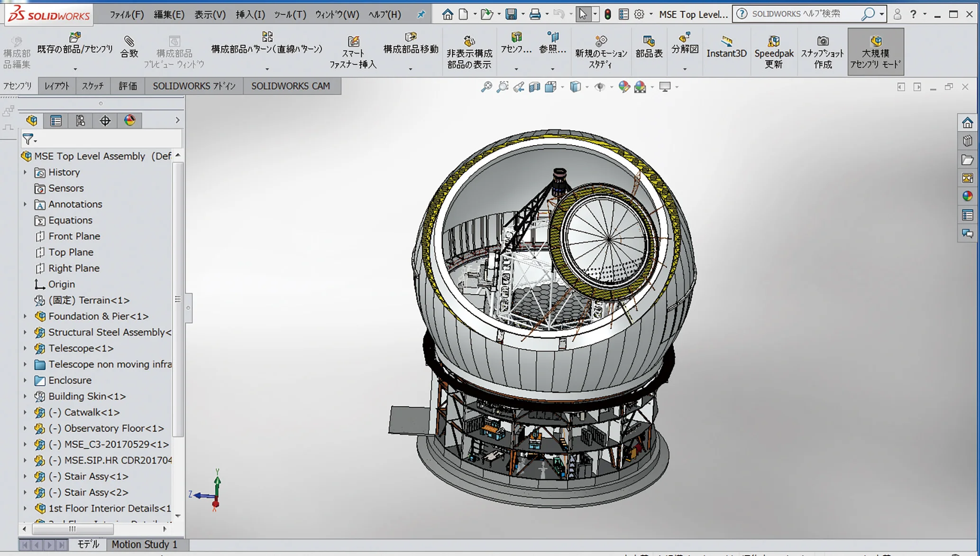Switch to the SOLIDWORKS CAM tab
980x556 pixels.
[x=291, y=86]
